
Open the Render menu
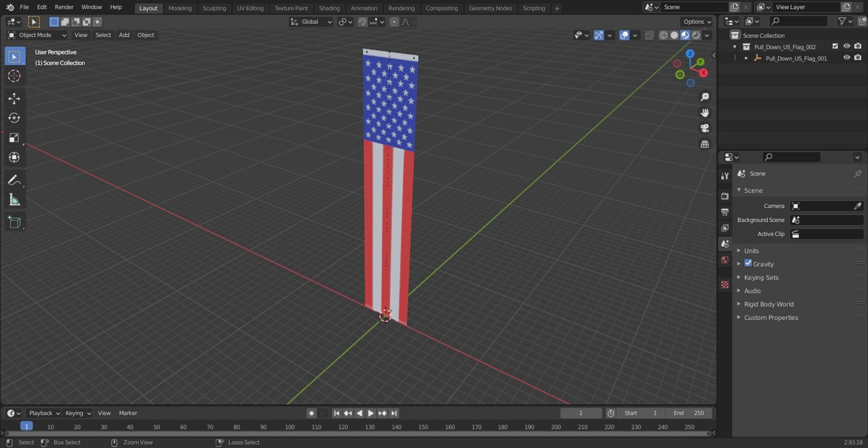[x=64, y=7]
